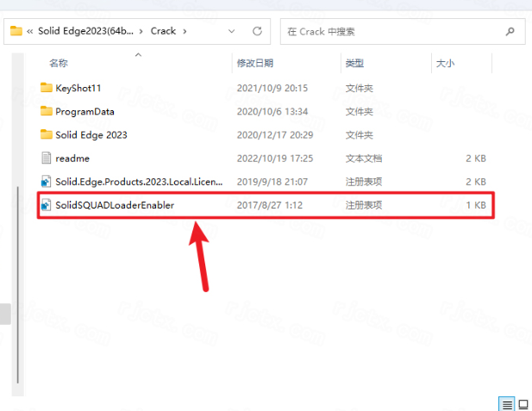
Task: Click the readme text document icon
Action: 47,159
